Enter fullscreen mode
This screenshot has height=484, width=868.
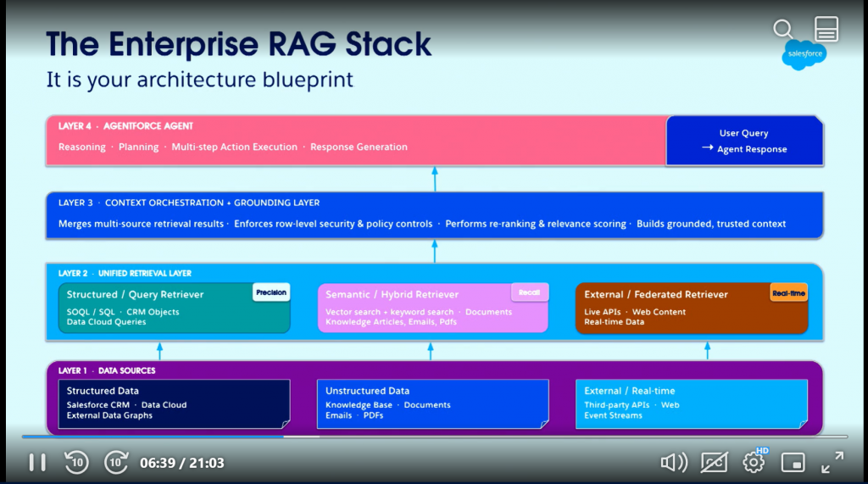(x=832, y=462)
